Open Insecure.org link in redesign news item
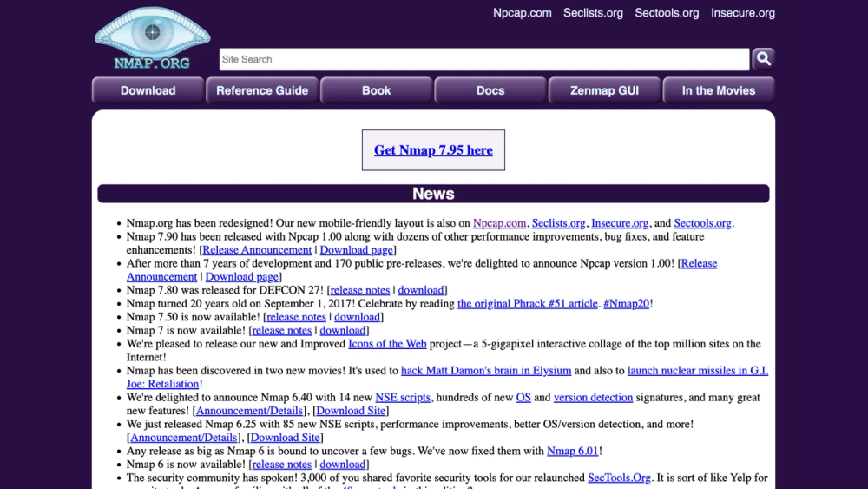The height and width of the screenshot is (489, 868). [620, 223]
